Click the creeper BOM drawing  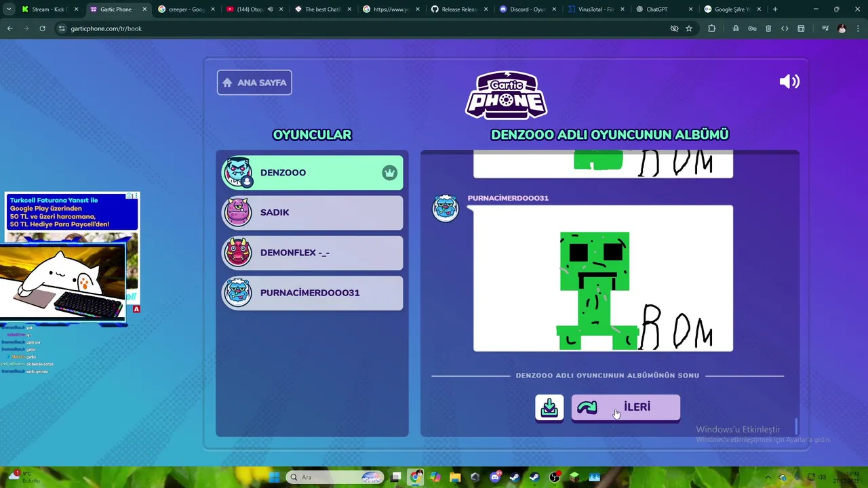603,279
